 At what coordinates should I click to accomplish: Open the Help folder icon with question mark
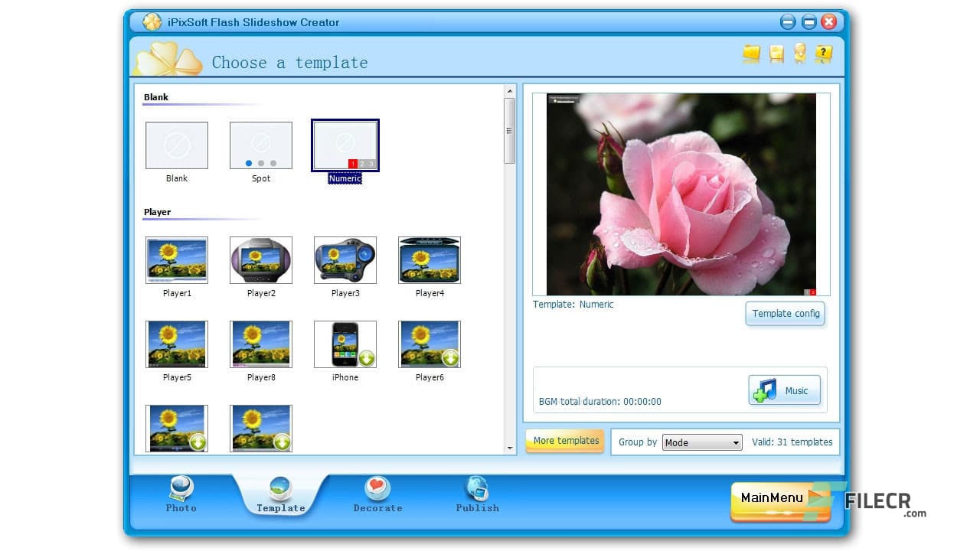point(823,54)
